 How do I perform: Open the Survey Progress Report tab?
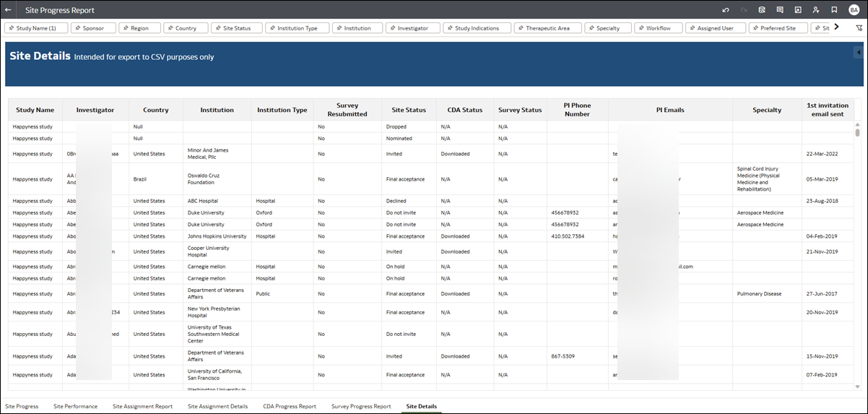[361, 406]
